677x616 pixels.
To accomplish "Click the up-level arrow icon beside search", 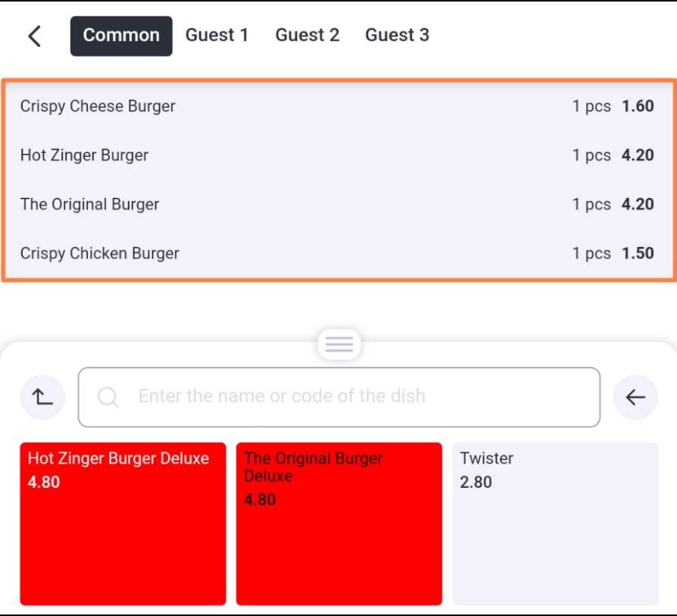I will click(42, 397).
